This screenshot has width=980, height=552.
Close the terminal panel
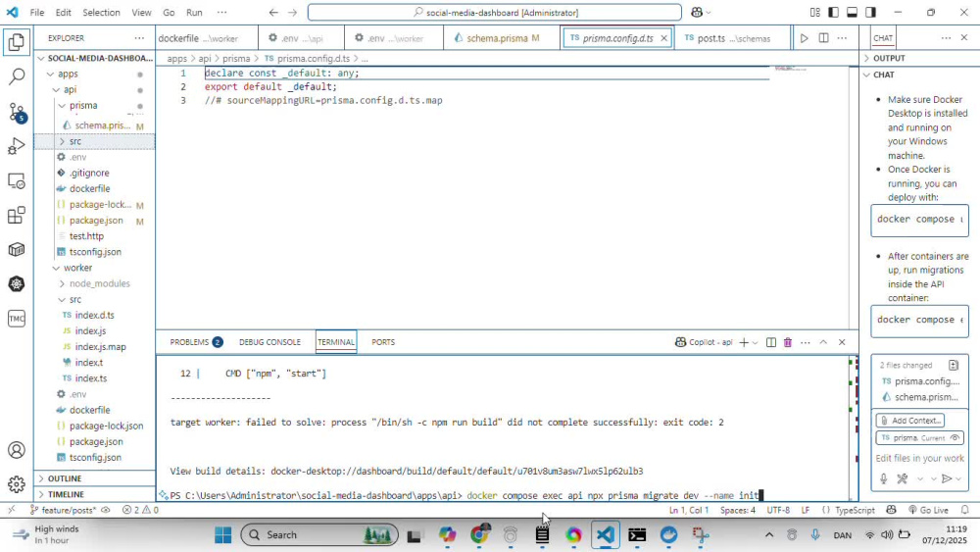click(842, 342)
